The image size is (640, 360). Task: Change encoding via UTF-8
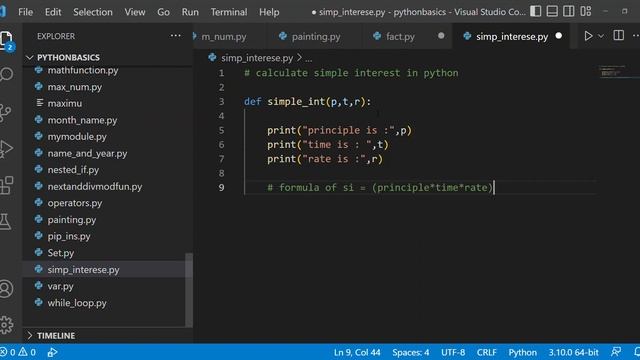[x=453, y=352]
